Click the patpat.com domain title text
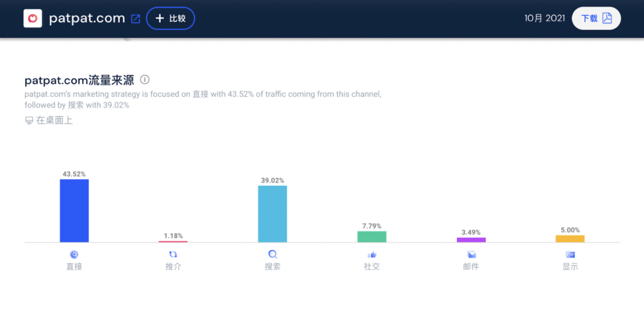This screenshot has width=644, height=321. point(87,18)
